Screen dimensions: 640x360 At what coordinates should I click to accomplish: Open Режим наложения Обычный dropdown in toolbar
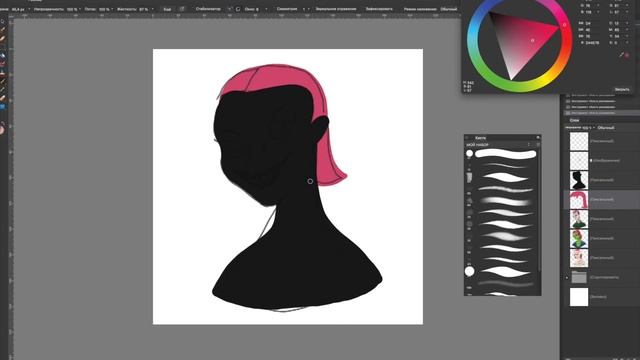coord(449,9)
